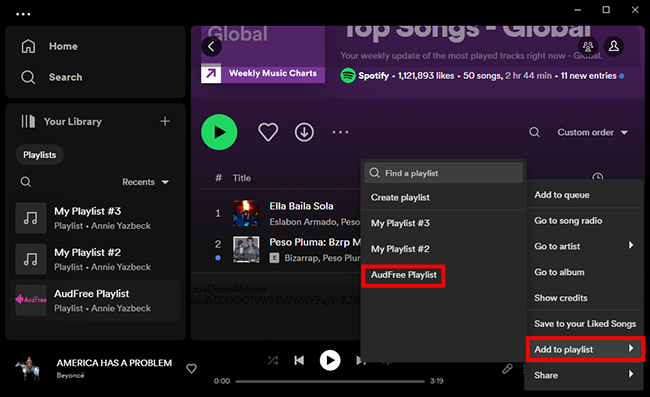Expand the Share submenu
The width and height of the screenshot is (650, 397).
584,375
